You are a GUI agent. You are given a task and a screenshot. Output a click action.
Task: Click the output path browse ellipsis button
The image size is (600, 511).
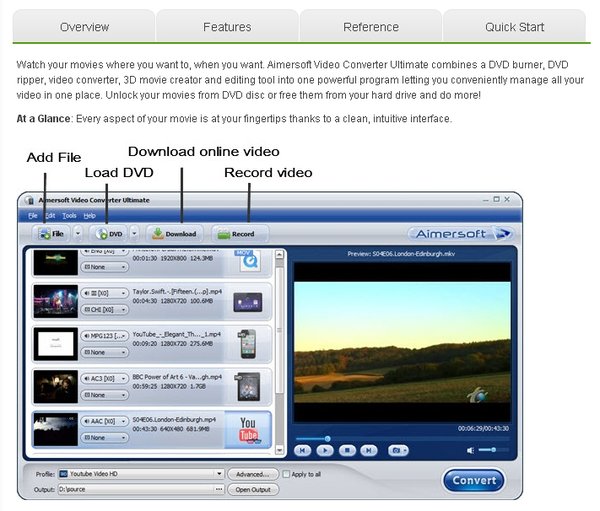(x=219, y=489)
